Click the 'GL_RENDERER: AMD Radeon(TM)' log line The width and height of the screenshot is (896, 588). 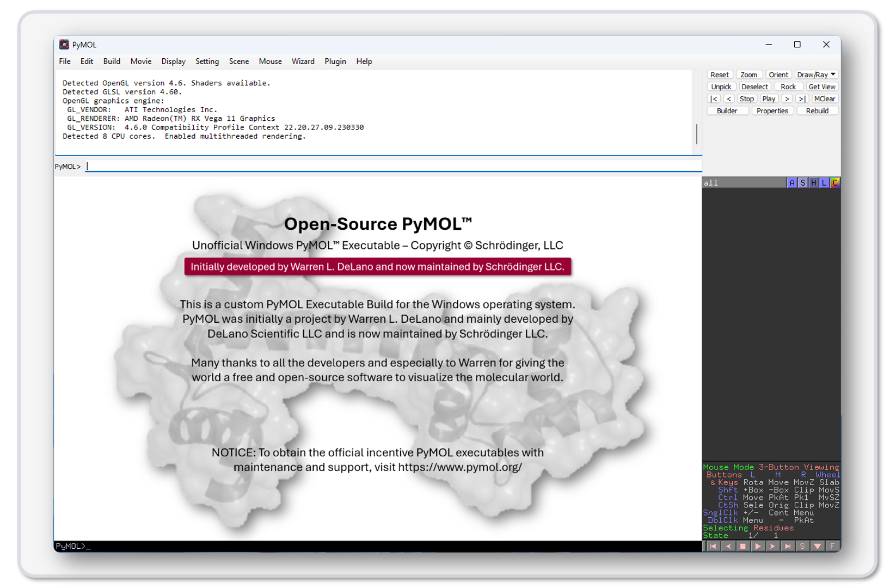pyautogui.click(x=171, y=119)
